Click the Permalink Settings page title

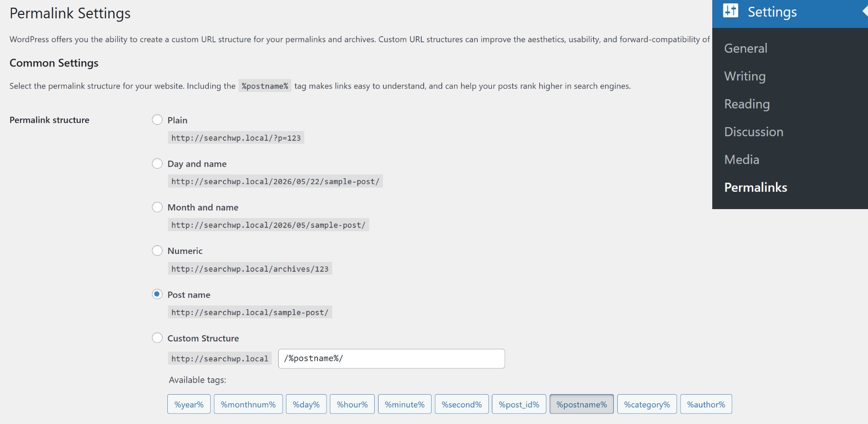click(70, 13)
